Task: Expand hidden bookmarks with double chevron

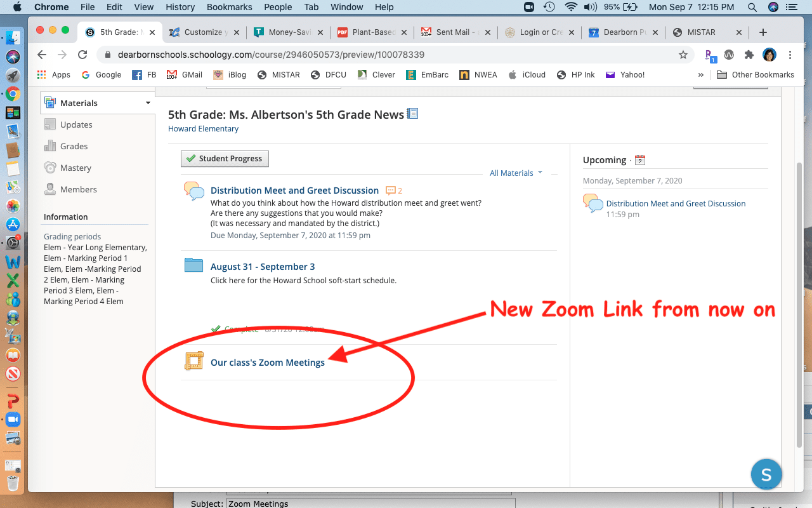Action: pyautogui.click(x=701, y=74)
